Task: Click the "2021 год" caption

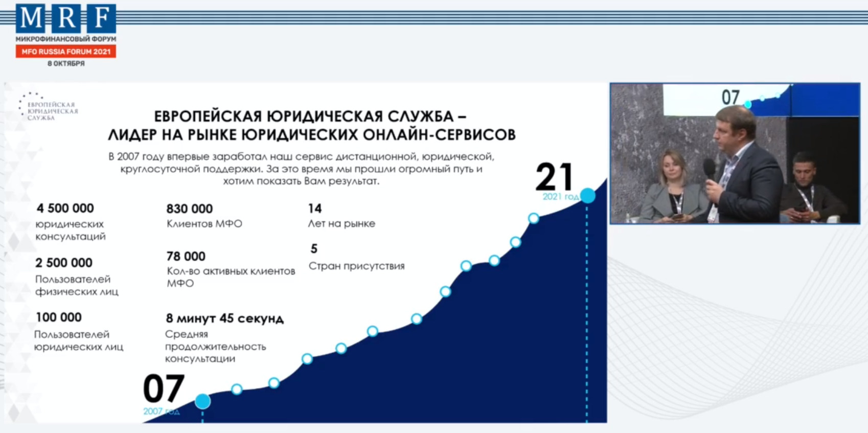Action: [561, 197]
